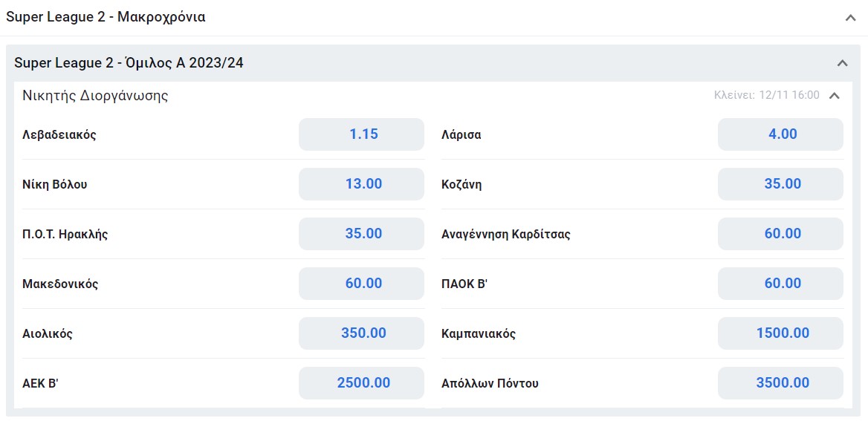This screenshot has height=421, width=868.
Task: Click the Νίκη Βόλου team name
Action: tap(55, 184)
